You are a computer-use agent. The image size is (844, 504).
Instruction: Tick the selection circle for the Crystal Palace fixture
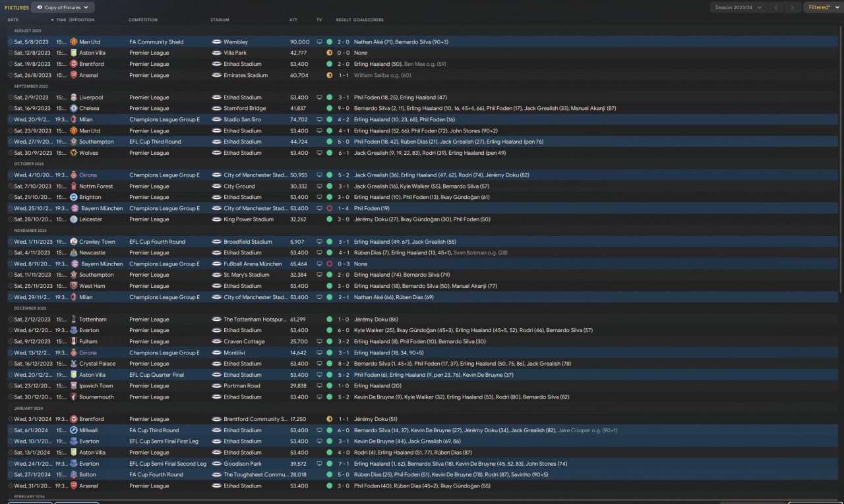11,364
